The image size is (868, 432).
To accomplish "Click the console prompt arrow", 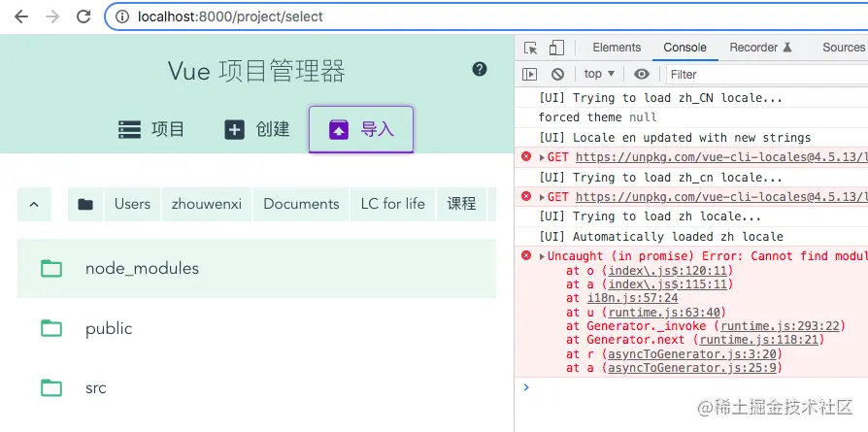I will point(526,387).
